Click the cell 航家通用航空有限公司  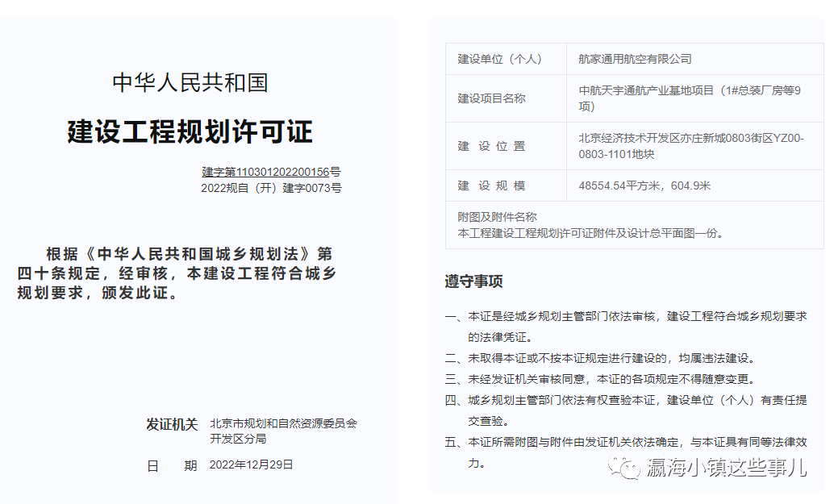click(635, 59)
